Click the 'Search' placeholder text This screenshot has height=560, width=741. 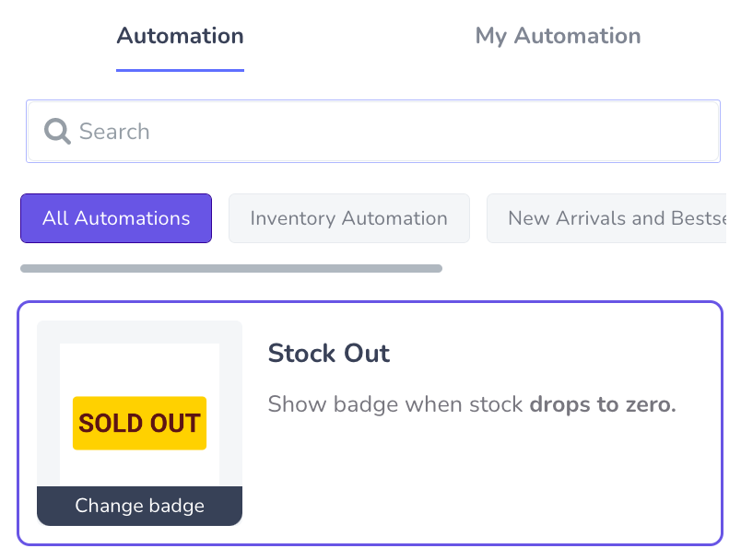point(114,132)
